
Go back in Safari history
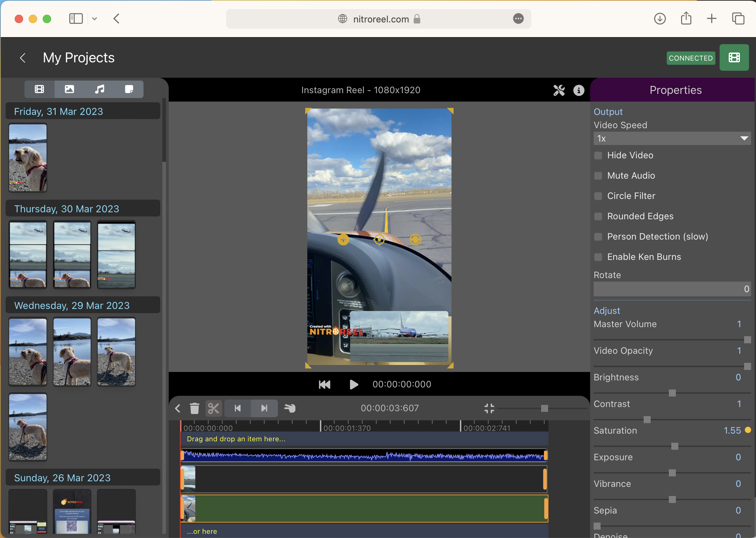(117, 19)
